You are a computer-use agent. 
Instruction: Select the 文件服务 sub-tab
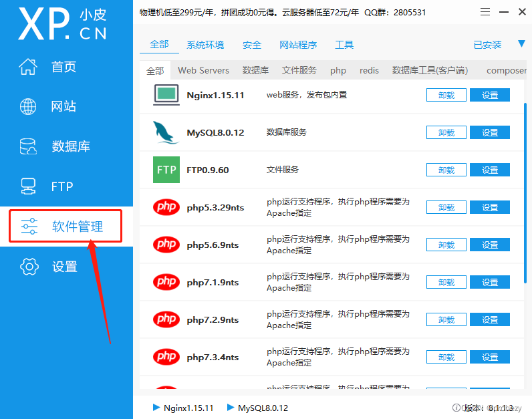(x=299, y=71)
